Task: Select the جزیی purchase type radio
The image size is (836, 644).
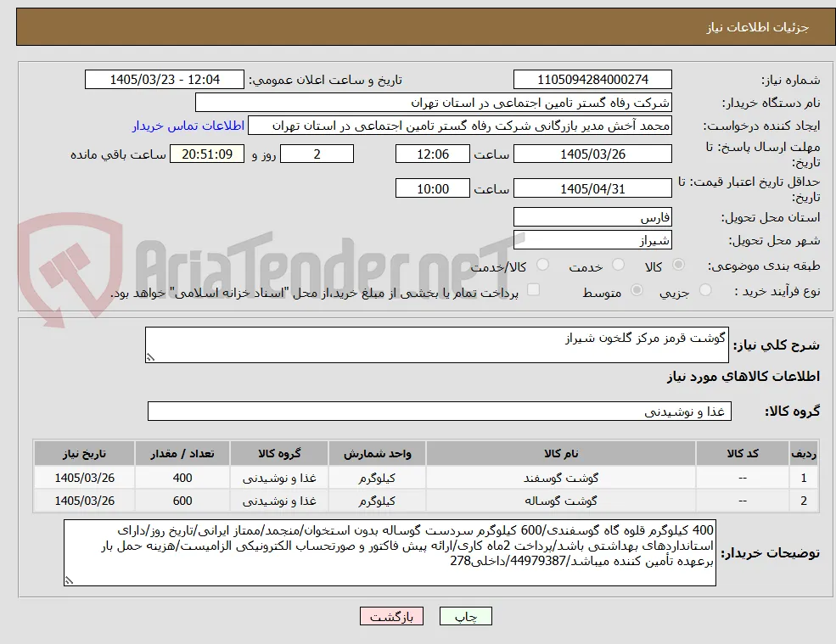Action: (705, 290)
